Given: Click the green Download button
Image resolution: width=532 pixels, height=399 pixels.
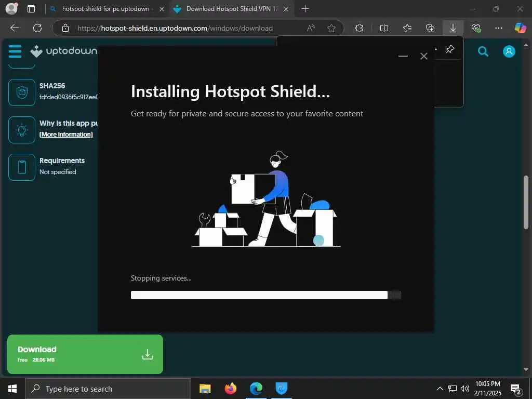Looking at the screenshot, I should [85, 354].
